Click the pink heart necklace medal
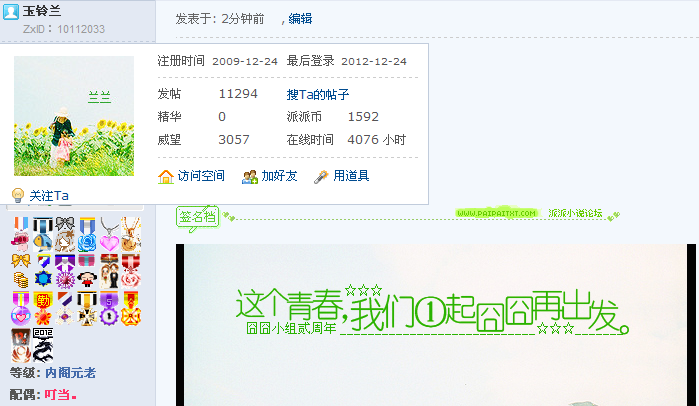The image size is (699, 406). click(x=109, y=234)
